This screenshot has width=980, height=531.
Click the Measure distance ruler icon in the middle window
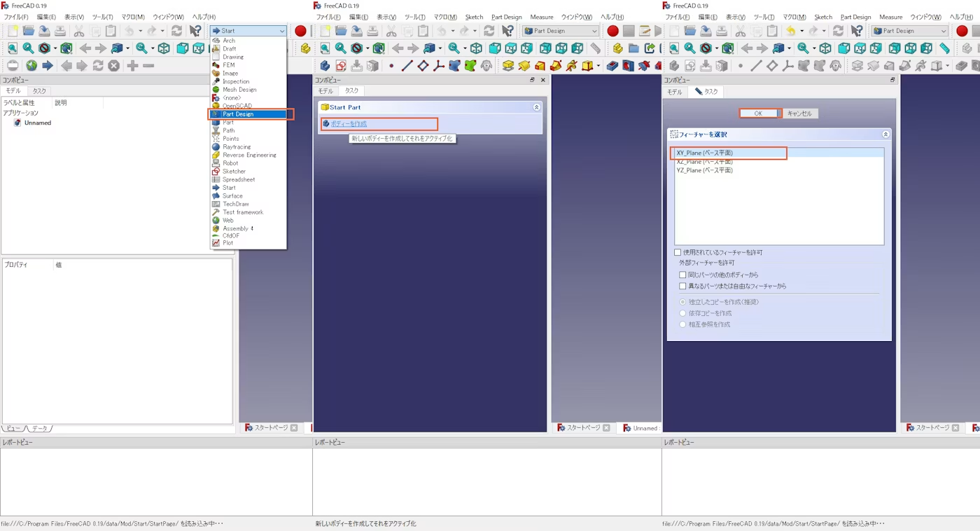tap(595, 48)
